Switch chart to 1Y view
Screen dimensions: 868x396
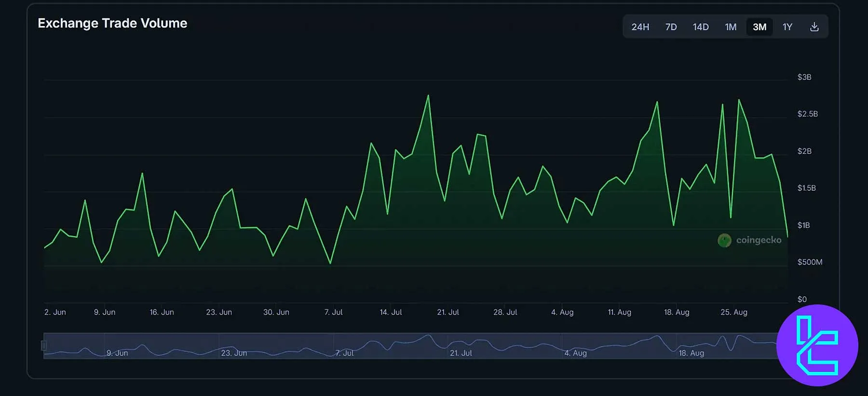point(787,27)
